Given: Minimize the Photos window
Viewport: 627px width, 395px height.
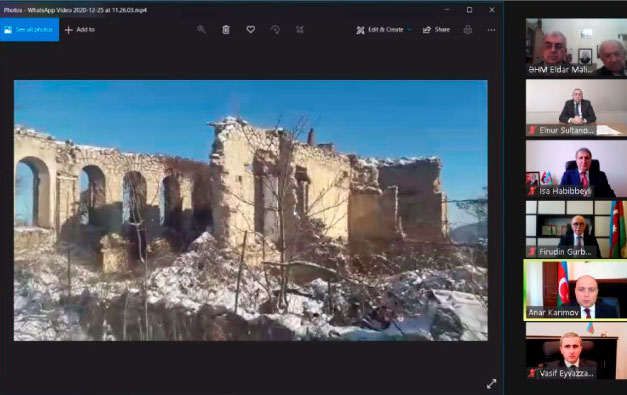Looking at the screenshot, I should coord(447,10).
